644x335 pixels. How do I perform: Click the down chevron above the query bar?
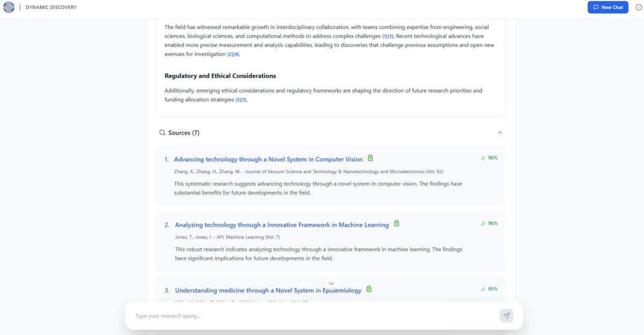[331, 283]
